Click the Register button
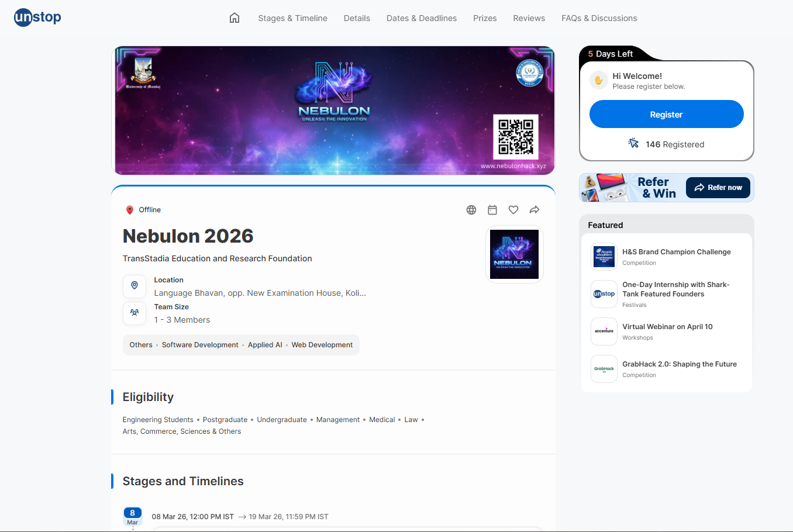Screen dimensions: 793x532 tap(666, 114)
